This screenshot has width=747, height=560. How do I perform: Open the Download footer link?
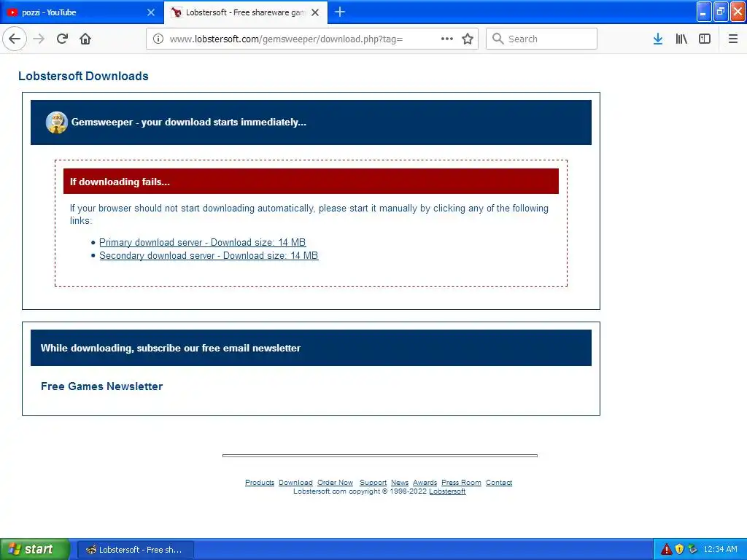[x=296, y=483]
